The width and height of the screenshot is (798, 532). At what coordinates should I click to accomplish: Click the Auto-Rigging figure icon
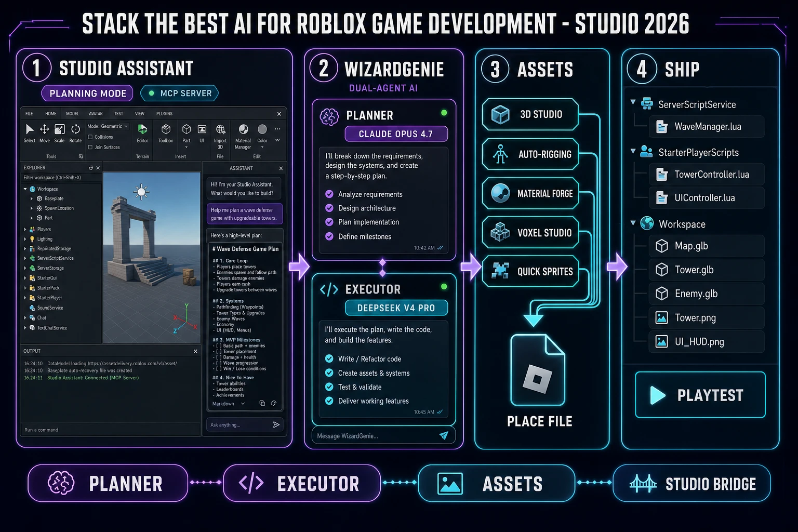pos(500,154)
